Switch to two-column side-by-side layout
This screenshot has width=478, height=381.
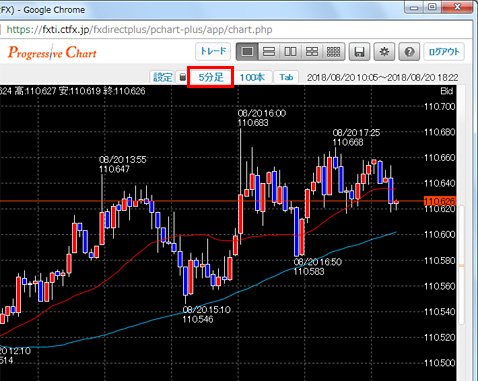coord(290,52)
